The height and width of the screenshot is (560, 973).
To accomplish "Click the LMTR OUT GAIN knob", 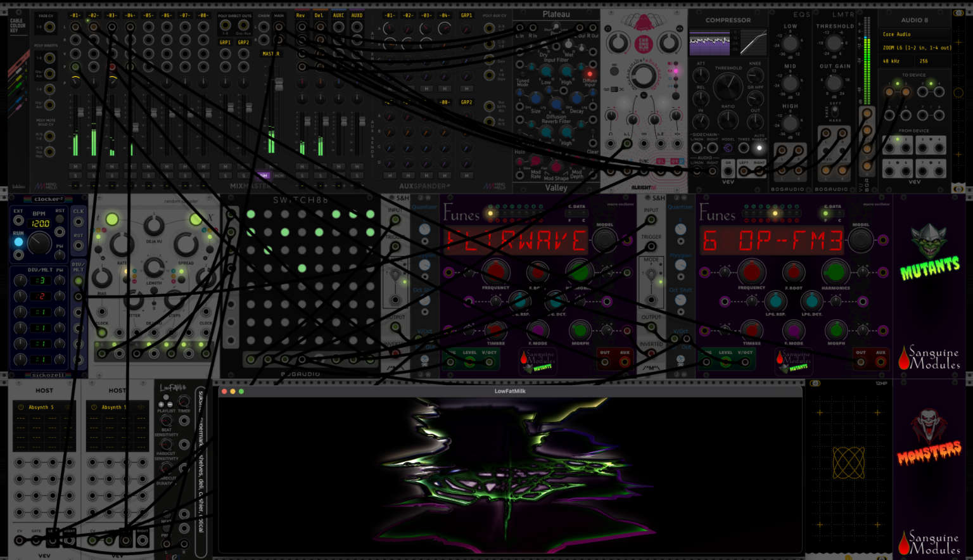I will [834, 82].
